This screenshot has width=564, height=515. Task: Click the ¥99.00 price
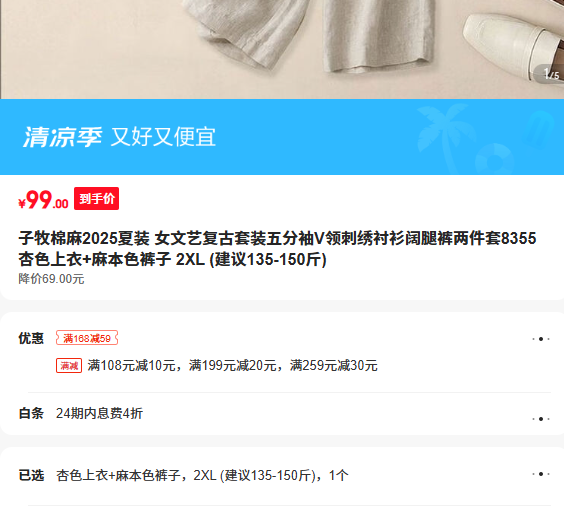click(x=44, y=200)
